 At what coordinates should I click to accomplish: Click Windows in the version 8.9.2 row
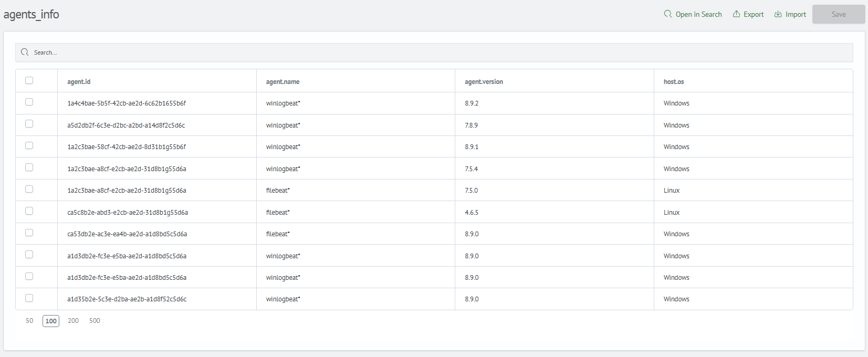coord(676,103)
